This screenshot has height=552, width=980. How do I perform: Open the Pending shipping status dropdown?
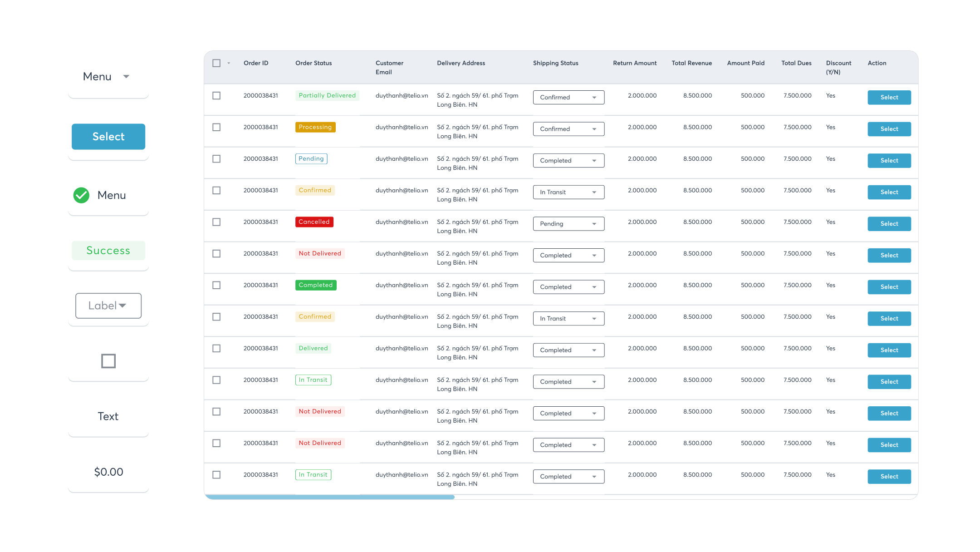pos(568,224)
